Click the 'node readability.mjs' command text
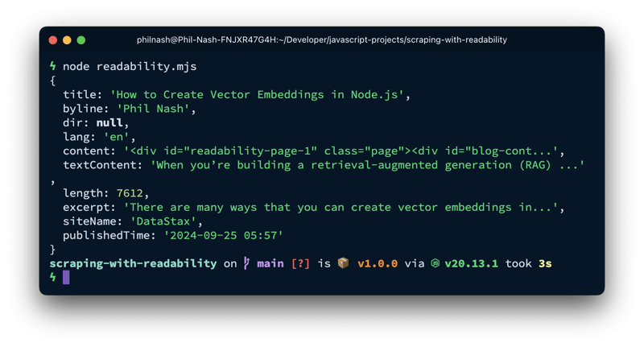The height and width of the screenshot is (347, 644). [x=130, y=67]
